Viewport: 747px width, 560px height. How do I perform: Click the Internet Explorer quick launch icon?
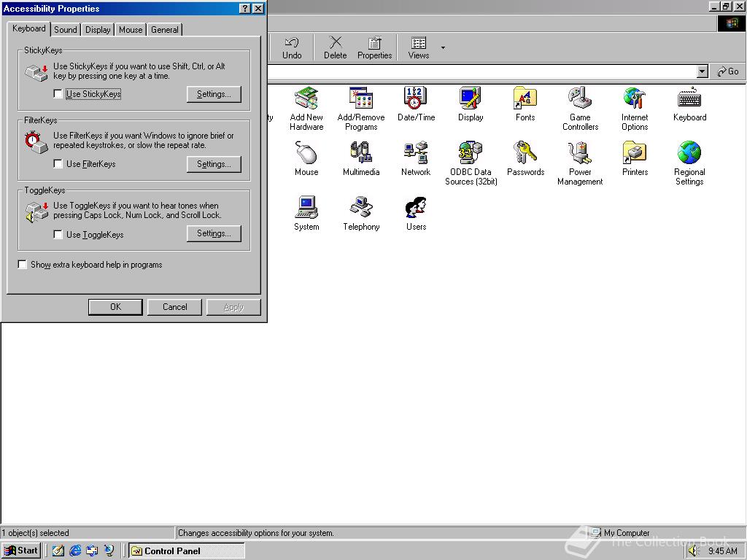coord(75,551)
